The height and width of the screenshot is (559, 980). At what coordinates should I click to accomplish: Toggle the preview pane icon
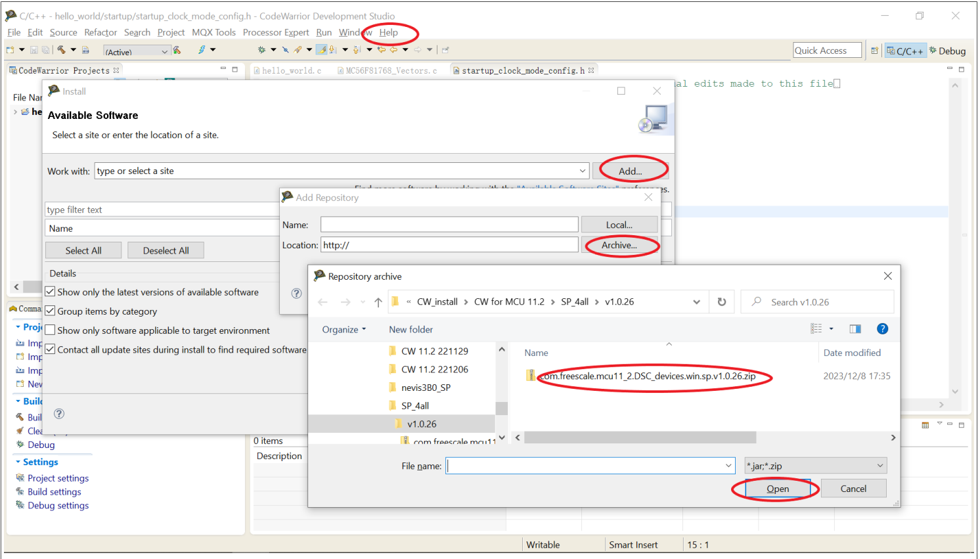coord(855,329)
